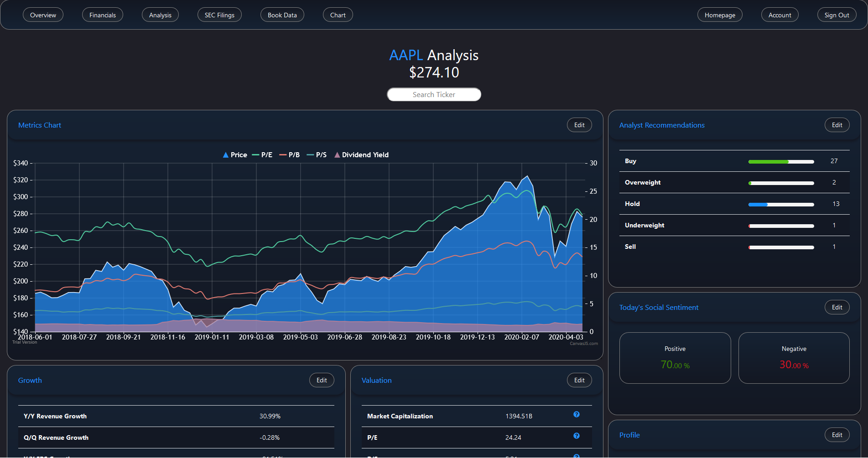
Task: Toggle Price series in chart legend
Action: (235, 155)
